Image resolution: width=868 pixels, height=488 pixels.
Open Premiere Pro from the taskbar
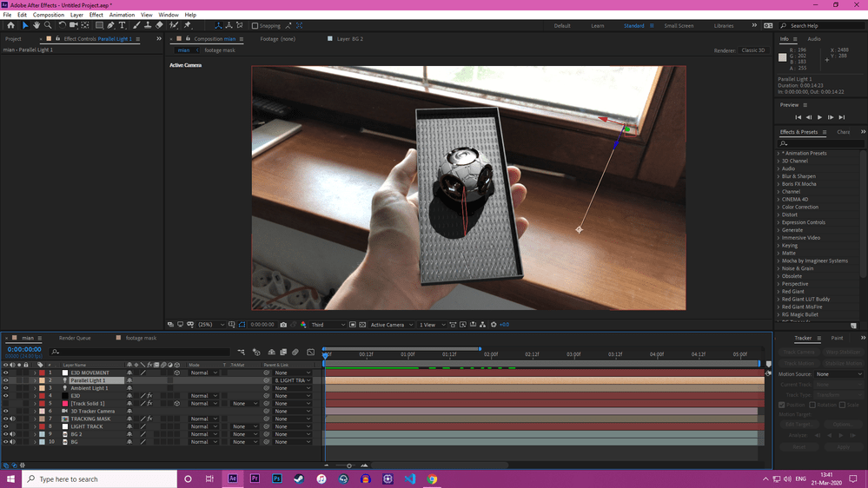[x=255, y=478]
